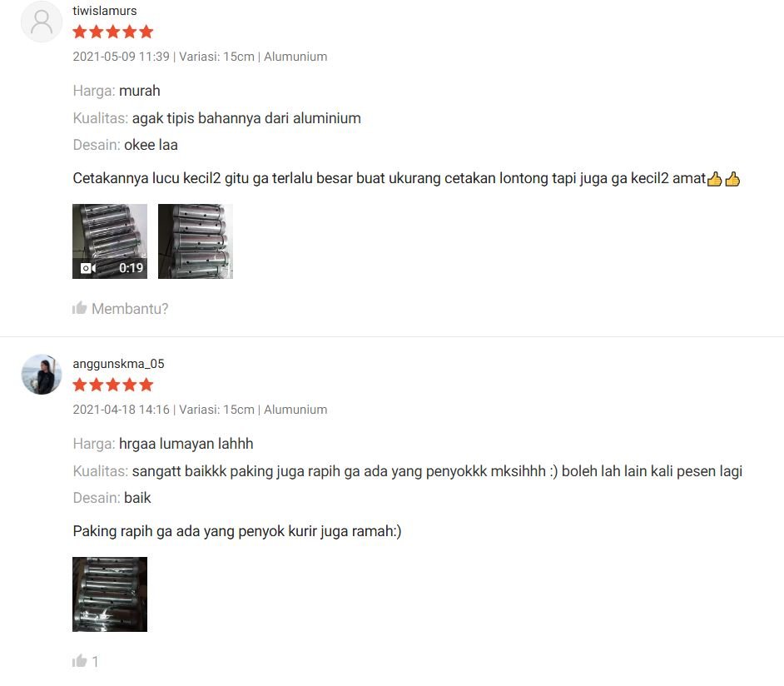Like anggunskma_05 review via thumbs-up icon
This screenshot has width=784, height=686.
(x=80, y=661)
